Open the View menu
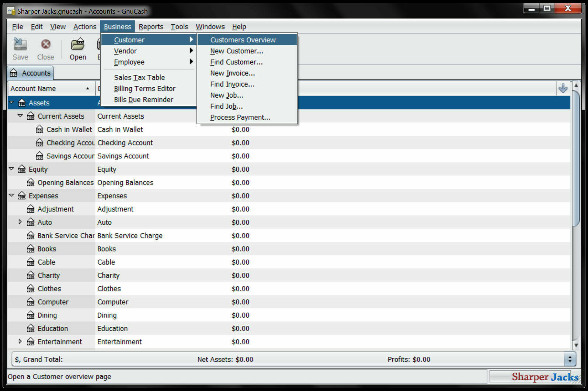This screenshot has width=588, height=391. (x=58, y=27)
